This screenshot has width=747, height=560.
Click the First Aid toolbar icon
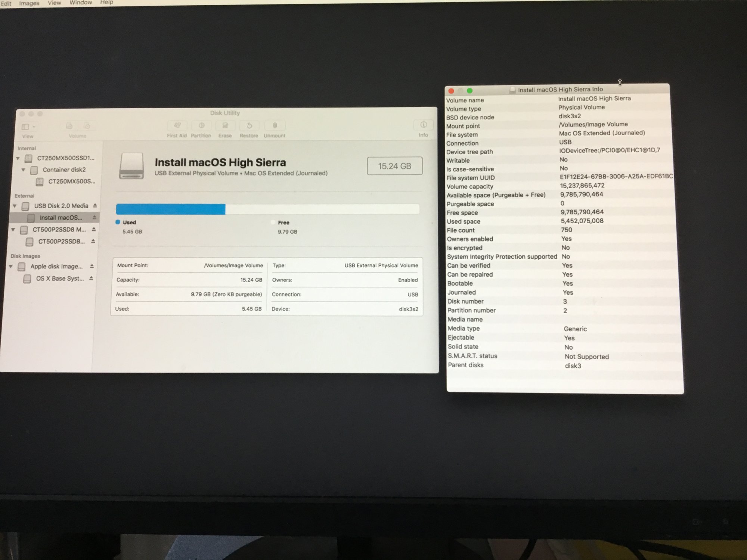pos(177,126)
